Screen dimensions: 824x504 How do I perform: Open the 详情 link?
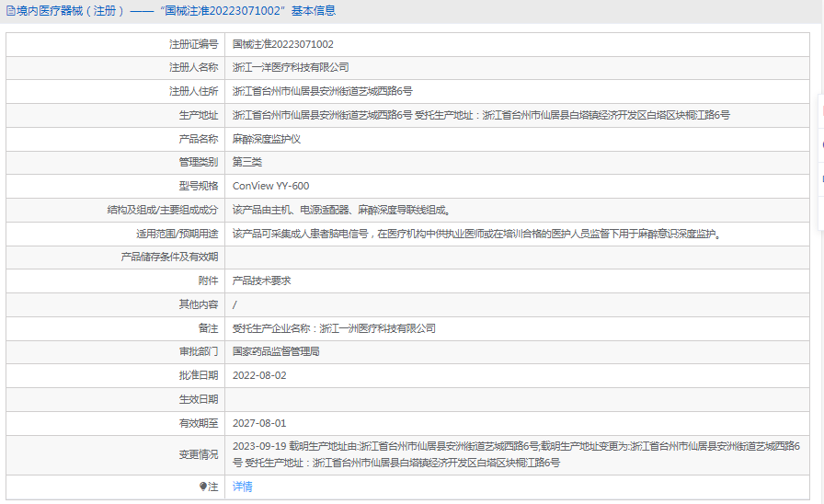coord(242,487)
